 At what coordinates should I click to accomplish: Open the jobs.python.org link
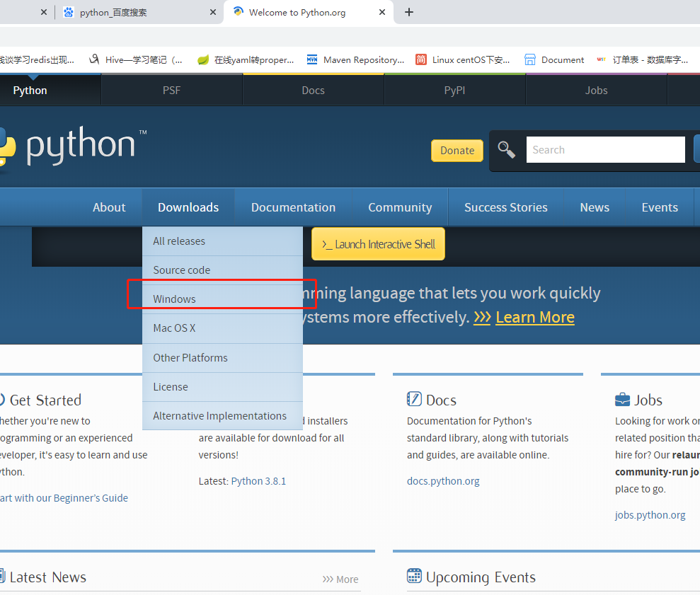pos(650,515)
